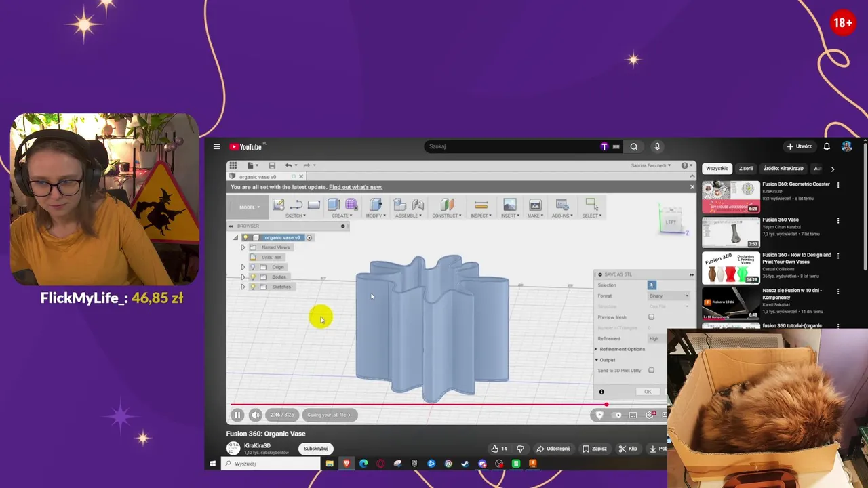Click the Utwórz create button
The image size is (868, 488).
pos(799,146)
